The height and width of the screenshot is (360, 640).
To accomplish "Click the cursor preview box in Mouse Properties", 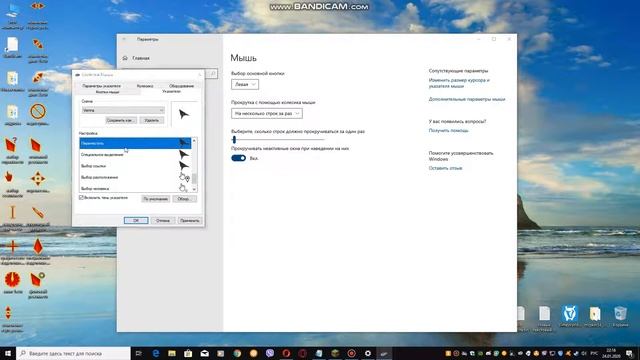I will coord(184,114).
